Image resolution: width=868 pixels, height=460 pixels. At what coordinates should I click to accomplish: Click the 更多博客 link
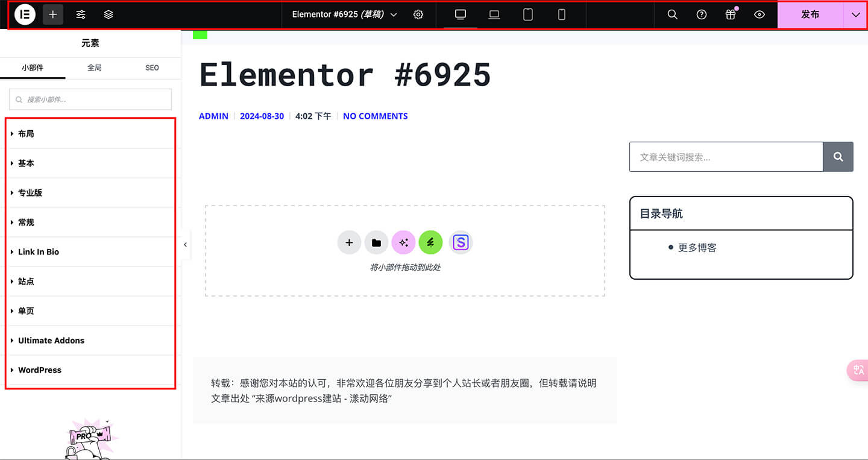(697, 248)
